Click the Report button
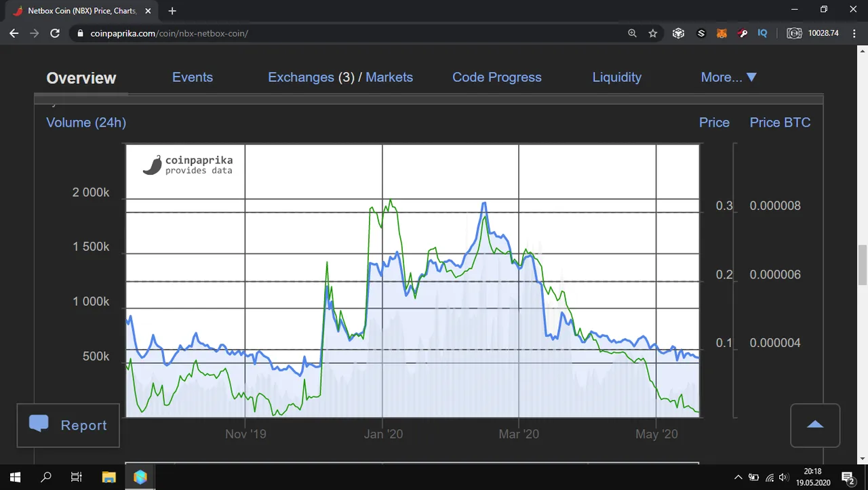The height and width of the screenshot is (490, 868). coord(68,425)
